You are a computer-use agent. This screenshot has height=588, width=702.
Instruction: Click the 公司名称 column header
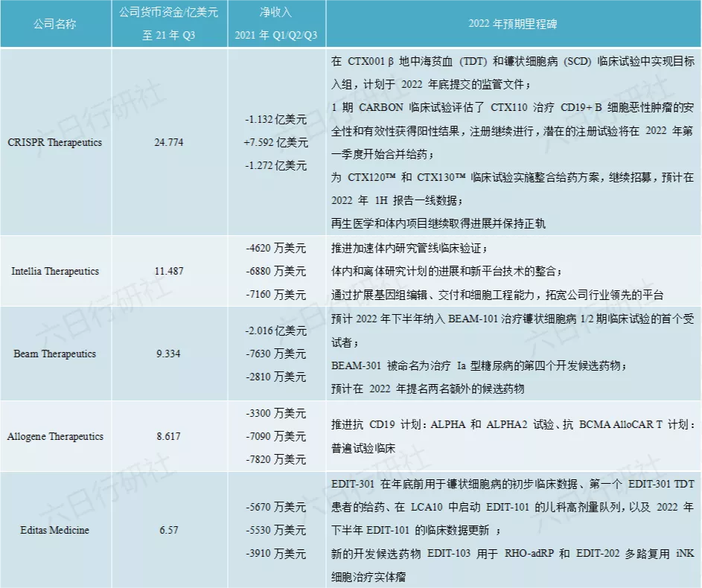pyautogui.click(x=54, y=24)
